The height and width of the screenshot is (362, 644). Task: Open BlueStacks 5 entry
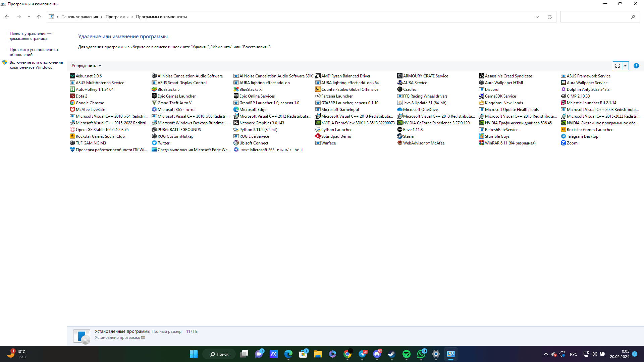tap(168, 89)
